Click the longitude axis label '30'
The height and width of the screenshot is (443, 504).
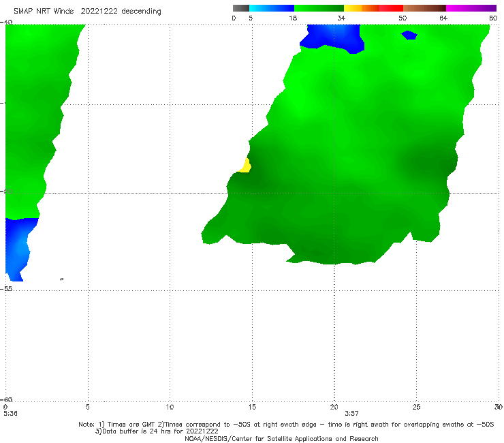(x=499, y=408)
